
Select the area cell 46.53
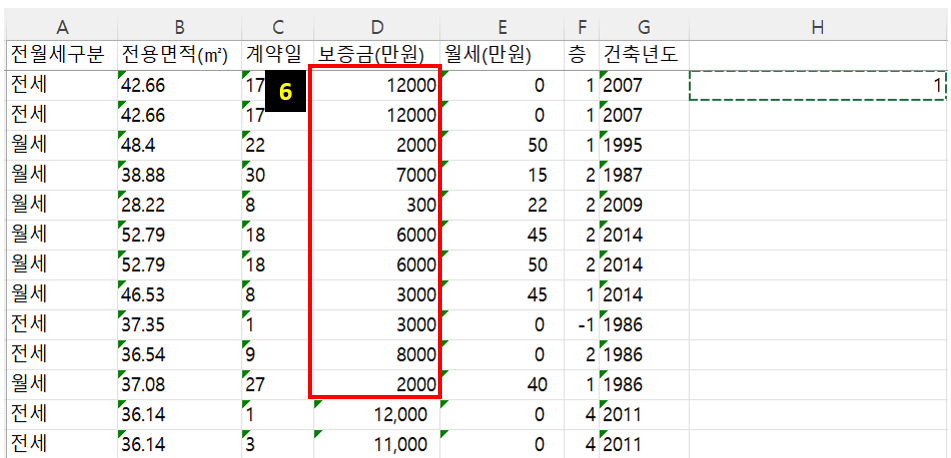coord(179,295)
